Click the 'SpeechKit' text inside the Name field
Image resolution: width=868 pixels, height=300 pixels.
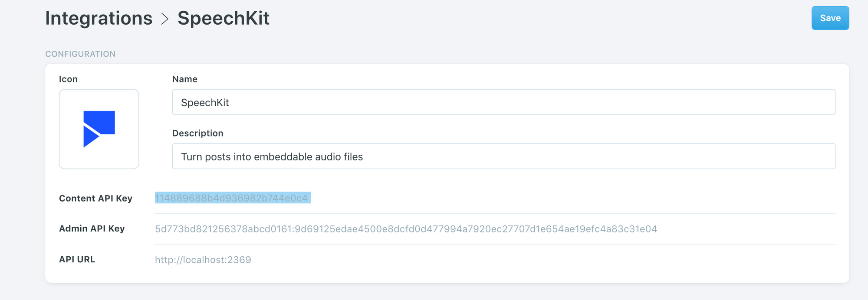coord(205,103)
